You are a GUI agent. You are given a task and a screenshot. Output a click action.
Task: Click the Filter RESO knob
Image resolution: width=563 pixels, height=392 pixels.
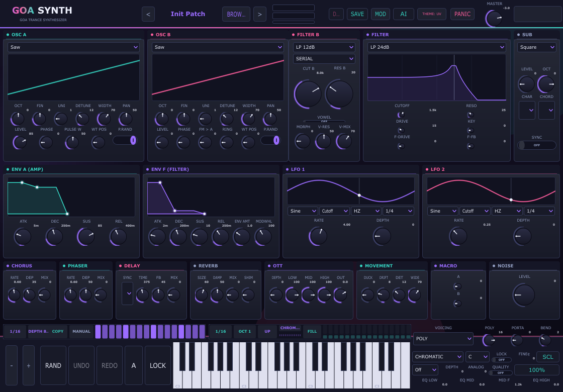click(x=471, y=115)
